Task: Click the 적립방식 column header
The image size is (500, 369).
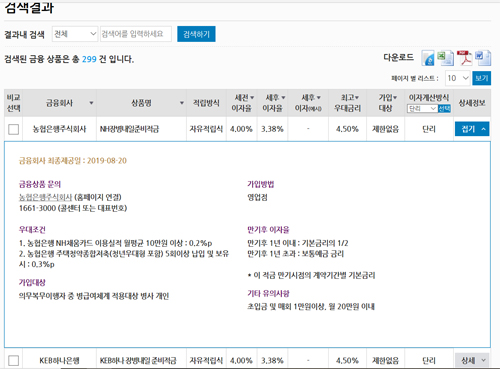Action: pyautogui.click(x=206, y=103)
